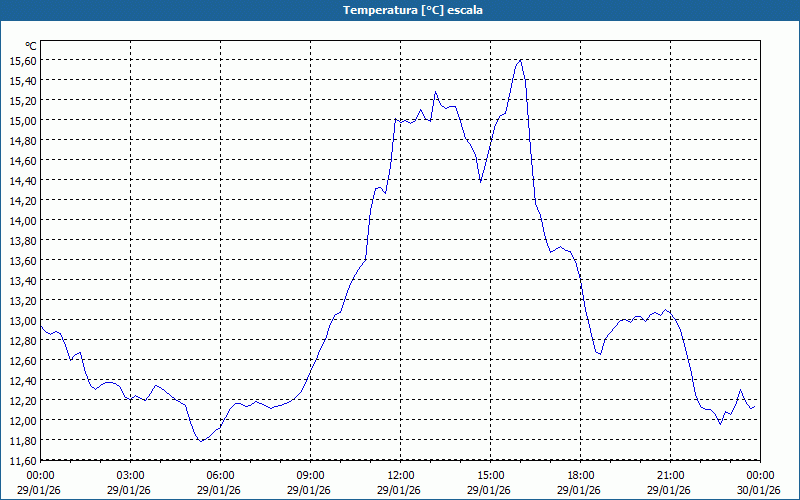Click the 30/01/26 date label
Screen dimensions: 800x500
759,490
